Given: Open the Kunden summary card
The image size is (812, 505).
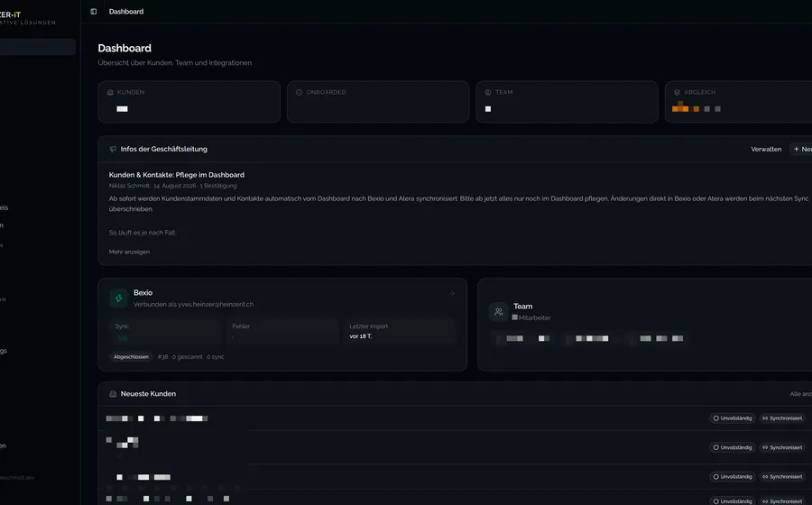Looking at the screenshot, I should tap(189, 101).
